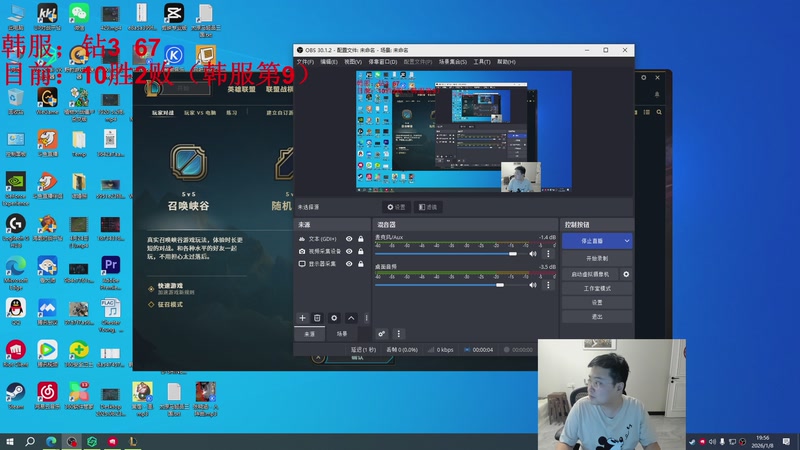800x450 pixels.
Task: Expand the stop streaming dropdown arrow
Action: pos(627,241)
